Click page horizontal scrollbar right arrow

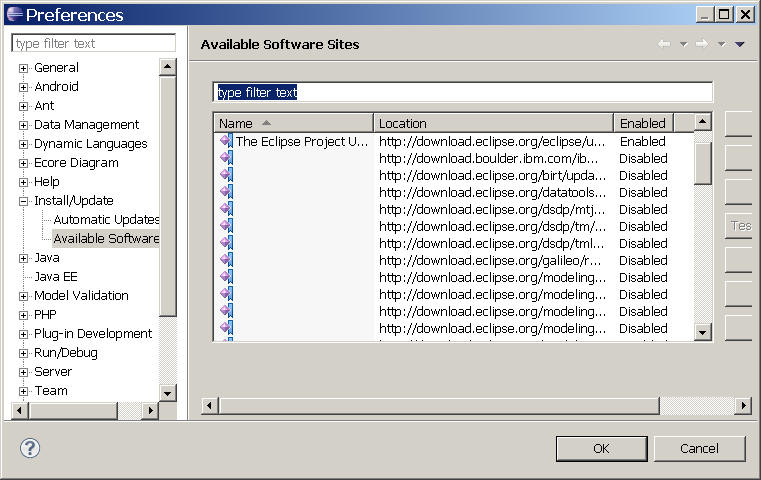point(744,406)
